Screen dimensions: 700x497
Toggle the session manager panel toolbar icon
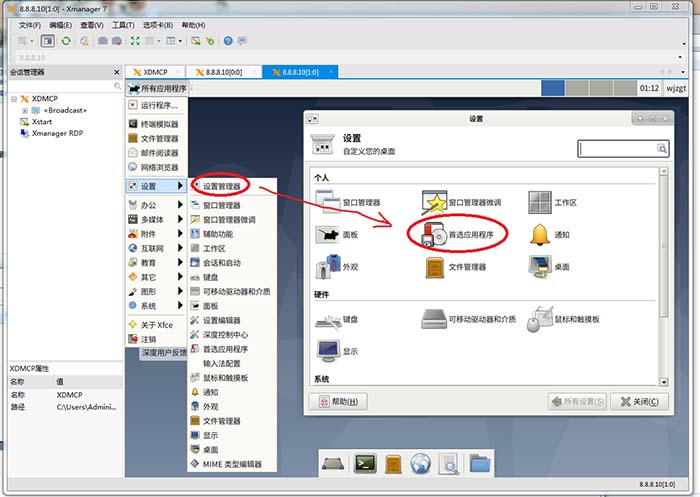[x=47, y=41]
